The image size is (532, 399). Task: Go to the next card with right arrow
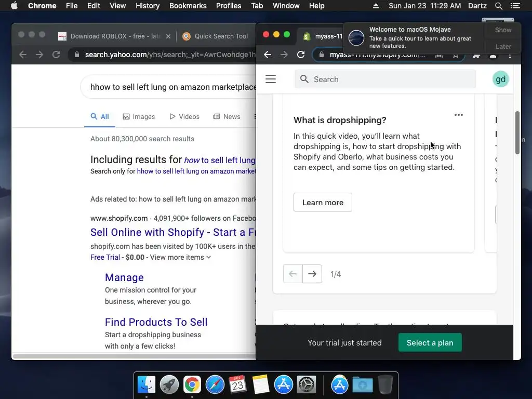coord(312,274)
